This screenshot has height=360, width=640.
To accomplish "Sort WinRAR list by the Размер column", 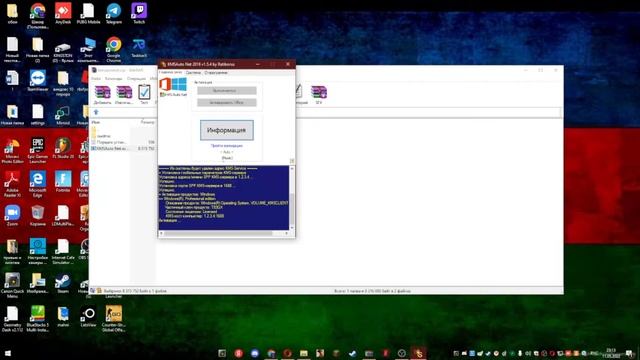I will point(147,122).
